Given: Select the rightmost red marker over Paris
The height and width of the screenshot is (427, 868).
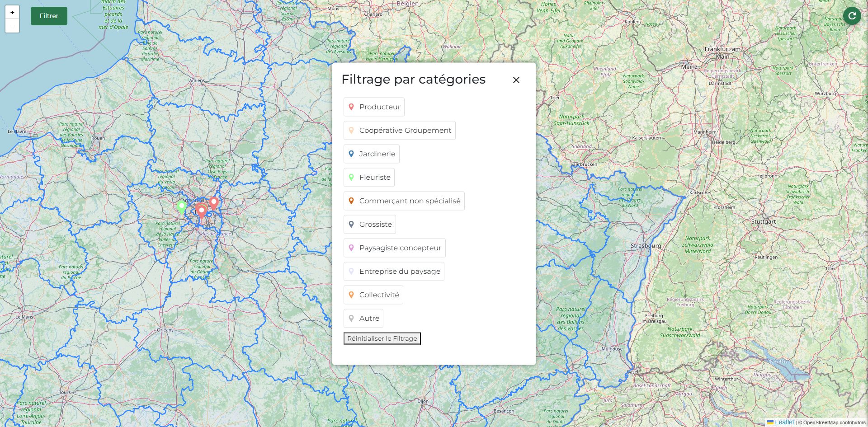Looking at the screenshot, I should 214,203.
